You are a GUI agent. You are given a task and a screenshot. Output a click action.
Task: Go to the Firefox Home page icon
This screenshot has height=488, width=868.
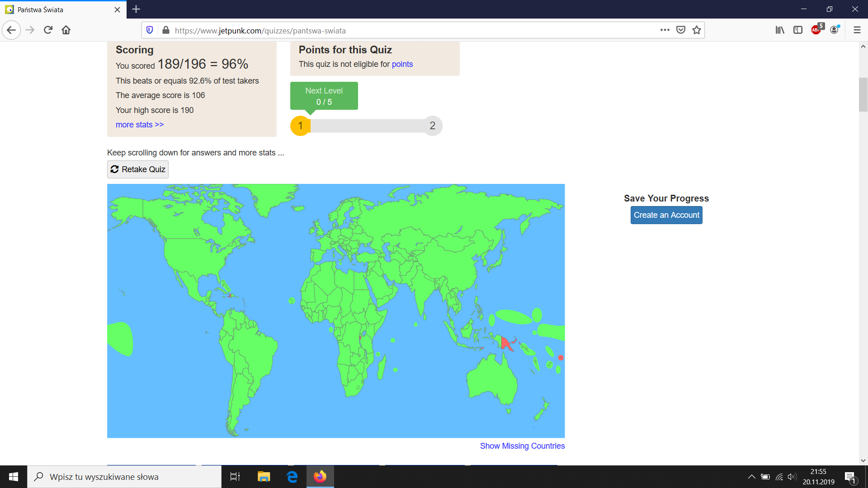66,30
